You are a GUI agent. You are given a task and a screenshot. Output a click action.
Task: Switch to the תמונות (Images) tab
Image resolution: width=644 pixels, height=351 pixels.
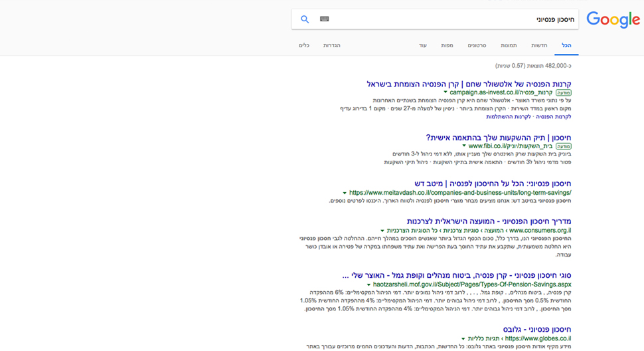[509, 46]
